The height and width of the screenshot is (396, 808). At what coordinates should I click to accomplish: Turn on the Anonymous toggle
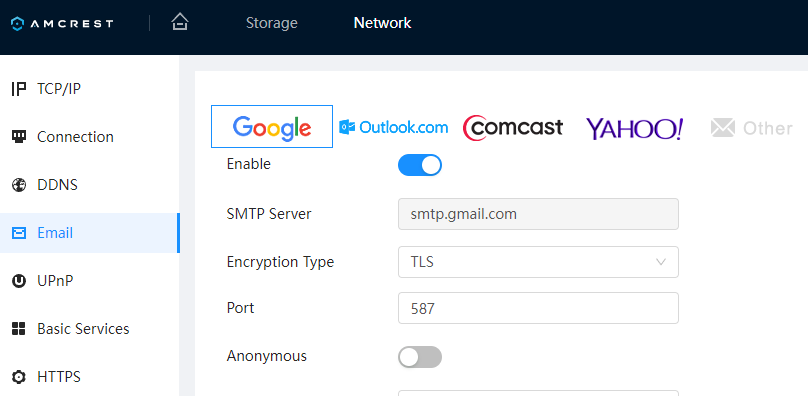419,357
